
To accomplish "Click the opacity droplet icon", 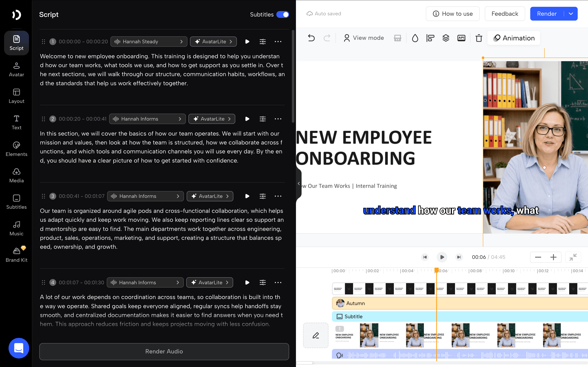I will click(415, 38).
